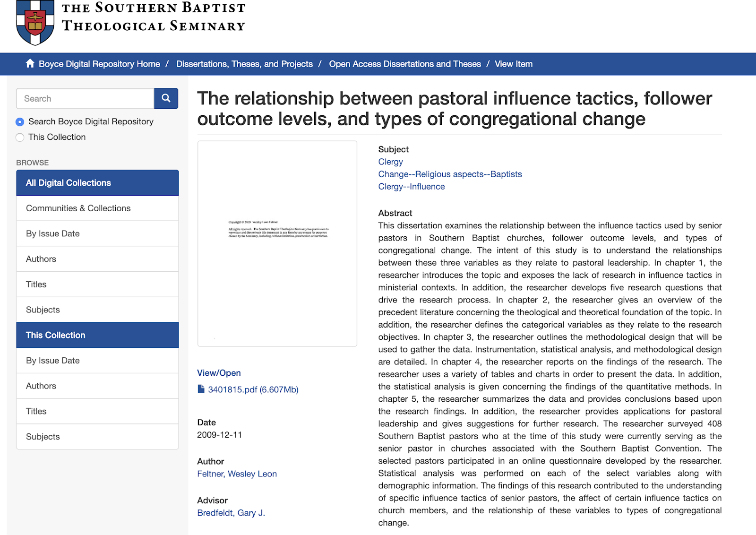Click the date value 2009-12-11
Image resolution: width=756 pixels, height=535 pixels.
pyautogui.click(x=219, y=435)
